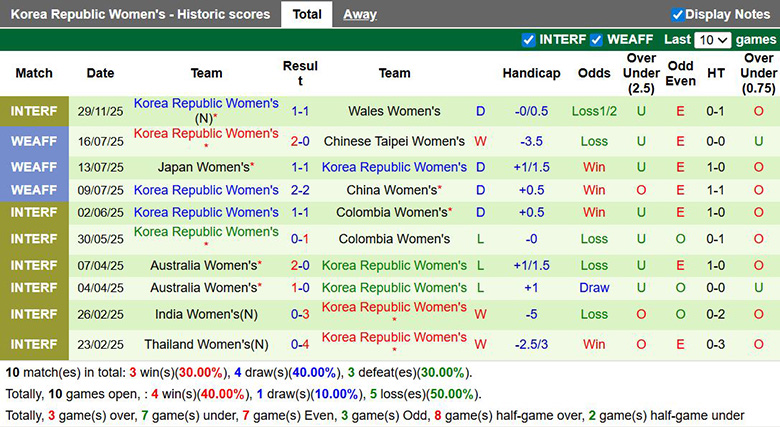Click the 2-2 score against China Women's
The image size is (780, 427).
[300, 190]
